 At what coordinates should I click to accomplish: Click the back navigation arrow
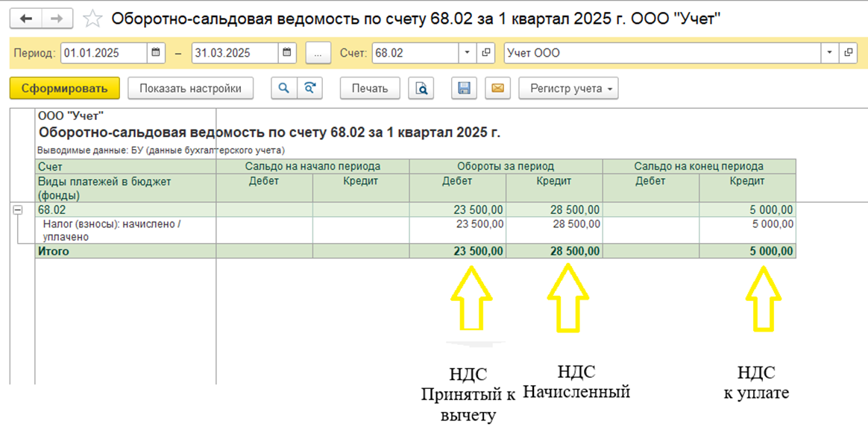point(27,19)
